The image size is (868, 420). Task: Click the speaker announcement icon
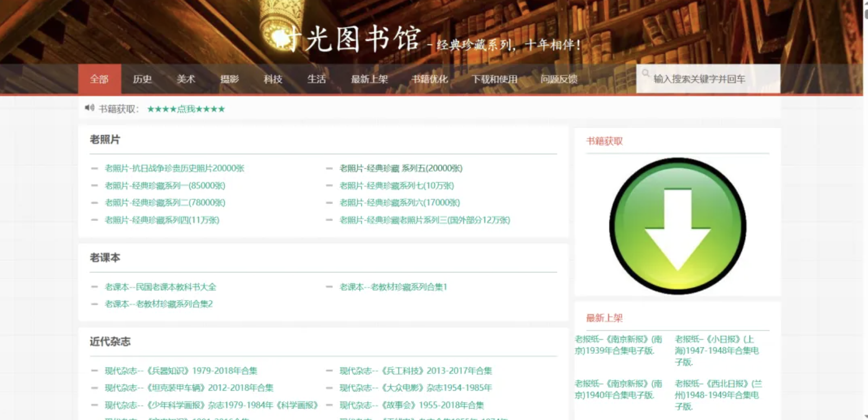90,108
